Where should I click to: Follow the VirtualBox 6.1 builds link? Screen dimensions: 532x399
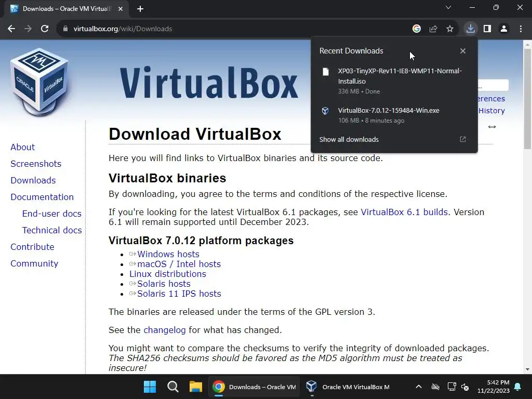click(404, 212)
